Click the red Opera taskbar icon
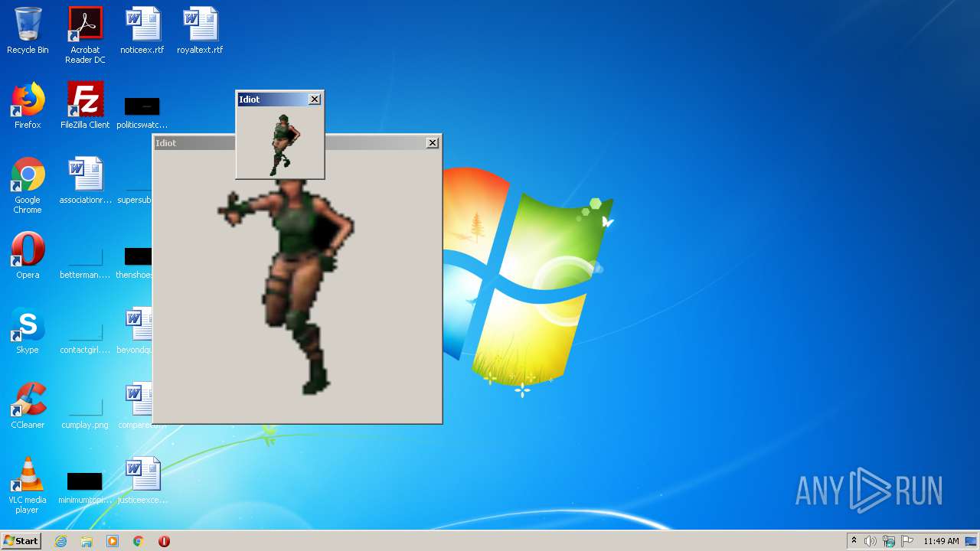This screenshot has width=980, height=551. tap(164, 541)
